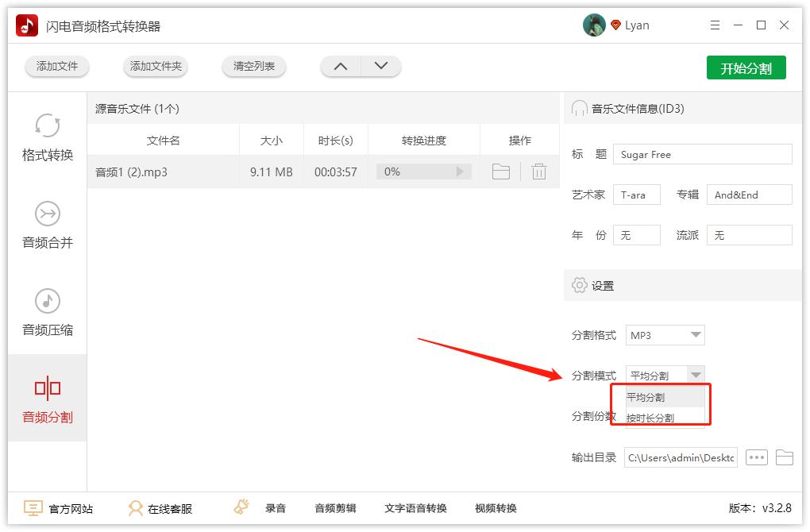Open 视频转换 in the bottom bar
810x532 pixels.
click(496, 508)
